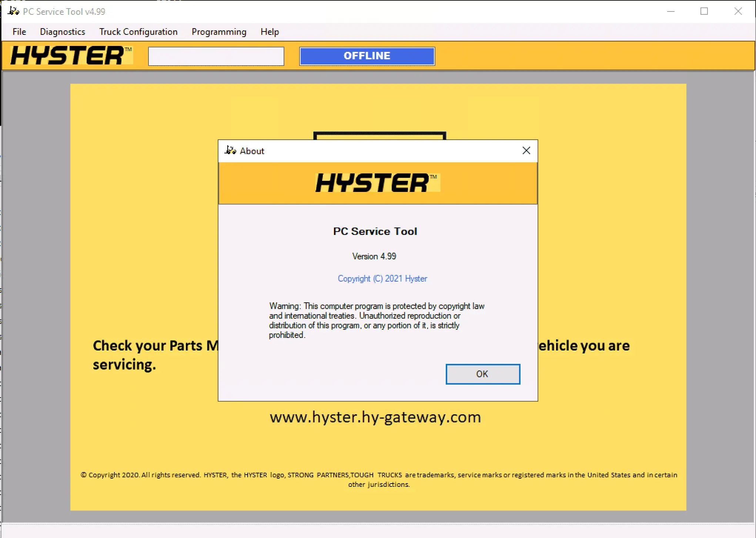Screen dimensions: 756x538
Task: Open the Programming menu
Action: [x=219, y=32]
